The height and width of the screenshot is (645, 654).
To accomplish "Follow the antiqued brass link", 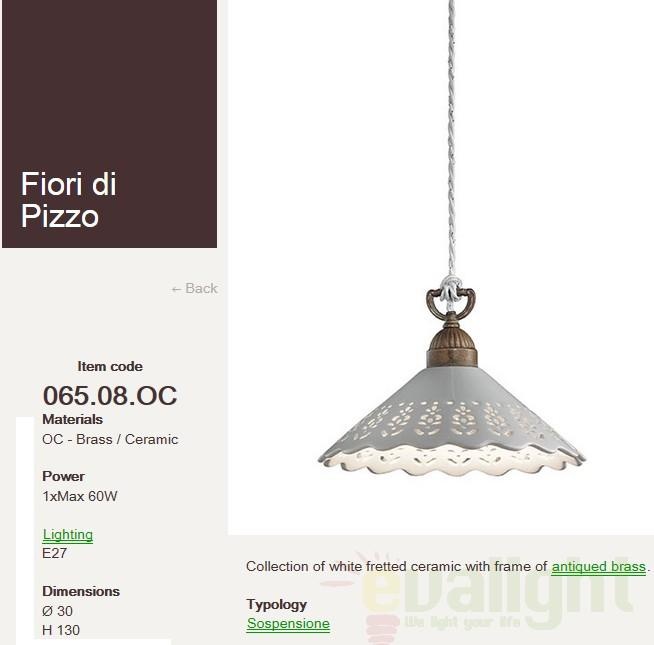I will coord(599,567).
